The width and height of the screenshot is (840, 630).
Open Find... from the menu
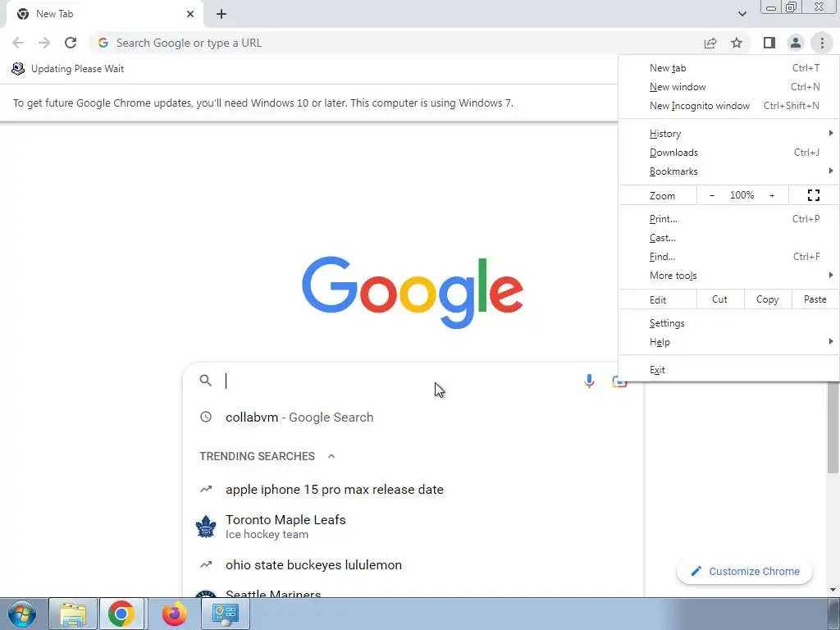[x=728, y=257]
